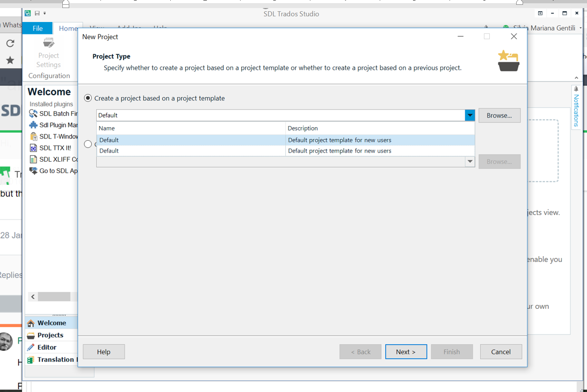The image size is (587, 392).
Task: Collapse the ribbon with the chevron
Action: [x=576, y=78]
